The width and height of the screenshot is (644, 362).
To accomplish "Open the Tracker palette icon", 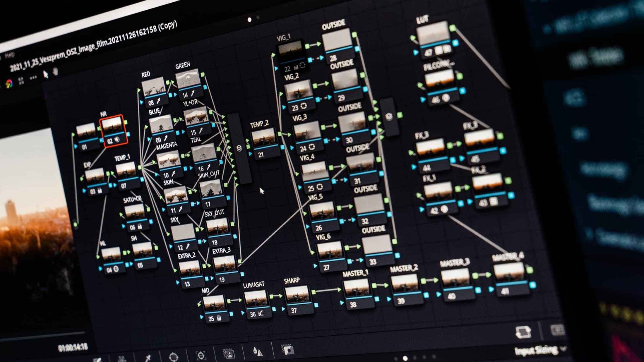I will pyautogui.click(x=201, y=355).
